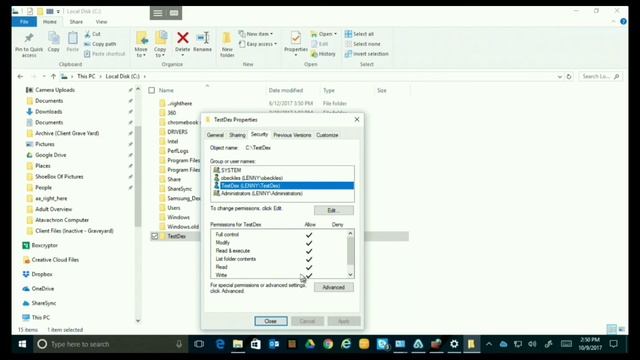Viewport: 640px width, 360px height.
Task: Open Microsoft Edge from taskbar
Action: (220, 344)
